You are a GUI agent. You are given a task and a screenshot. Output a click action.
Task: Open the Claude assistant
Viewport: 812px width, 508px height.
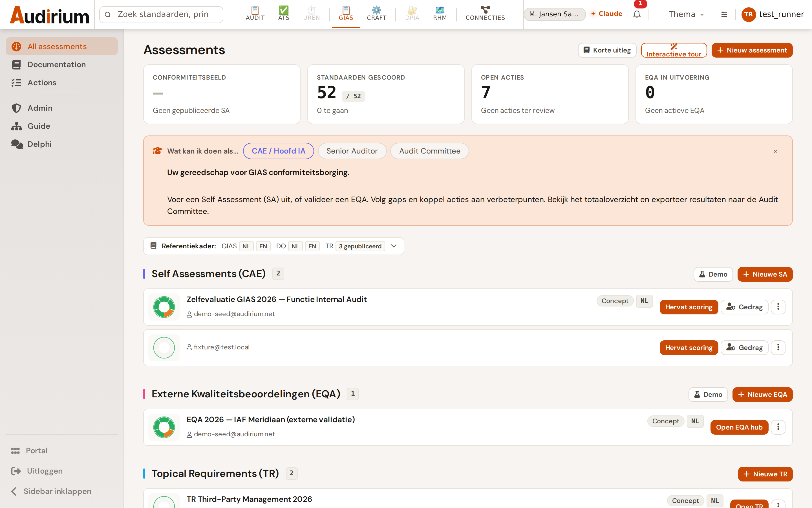coord(607,14)
